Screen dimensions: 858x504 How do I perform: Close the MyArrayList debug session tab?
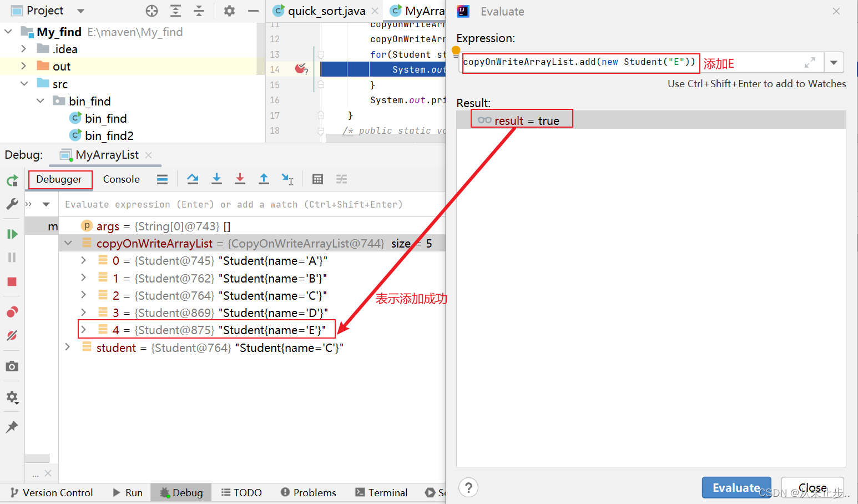149,155
